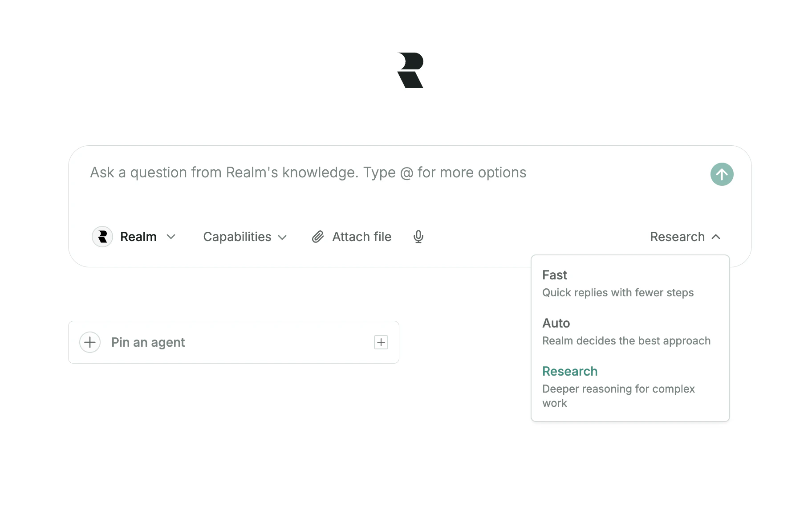The width and height of the screenshot is (812, 508).
Task: Choose the Auto mode option
Action: tap(556, 323)
